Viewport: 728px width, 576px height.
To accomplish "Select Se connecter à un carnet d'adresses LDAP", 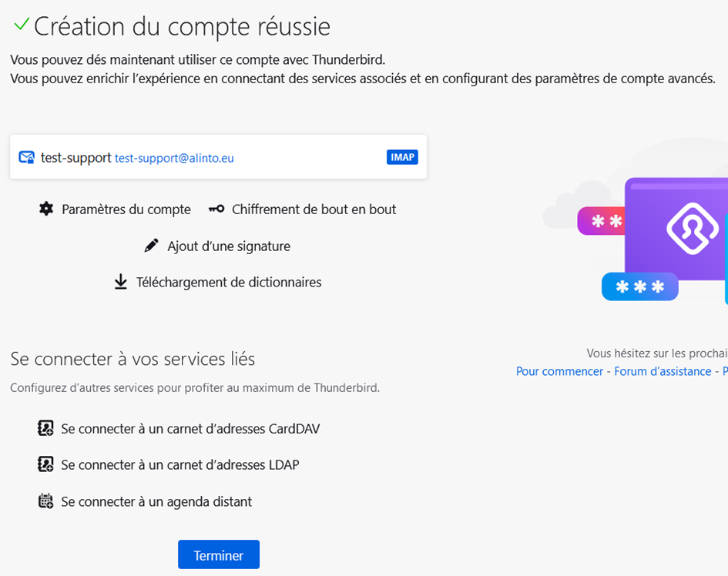I will [179, 464].
